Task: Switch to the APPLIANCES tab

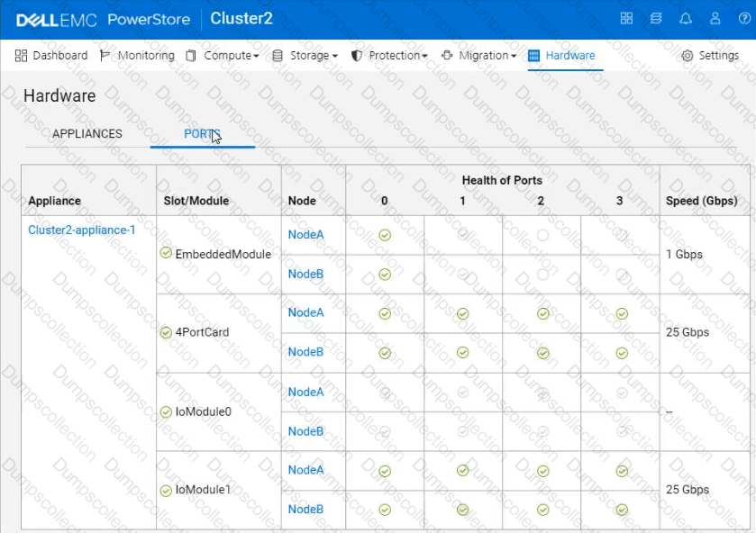Action: (87, 134)
